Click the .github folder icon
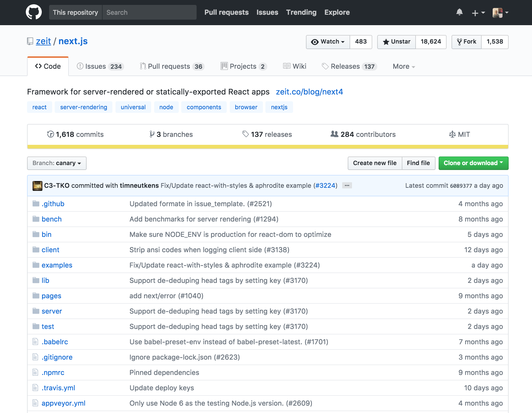This screenshot has width=532, height=413. pyautogui.click(x=36, y=204)
